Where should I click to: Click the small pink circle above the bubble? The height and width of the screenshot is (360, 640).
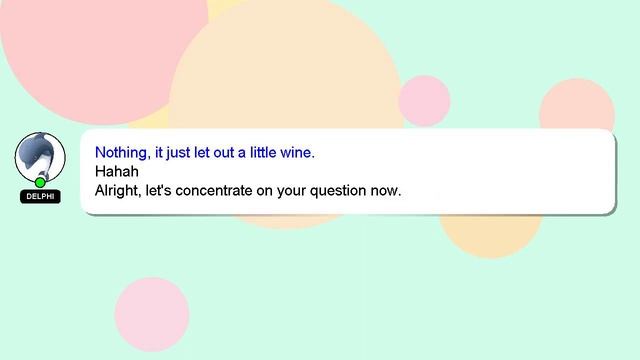coord(424,101)
